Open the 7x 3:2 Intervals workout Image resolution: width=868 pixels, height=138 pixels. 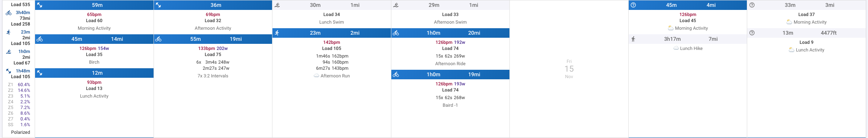click(213, 76)
